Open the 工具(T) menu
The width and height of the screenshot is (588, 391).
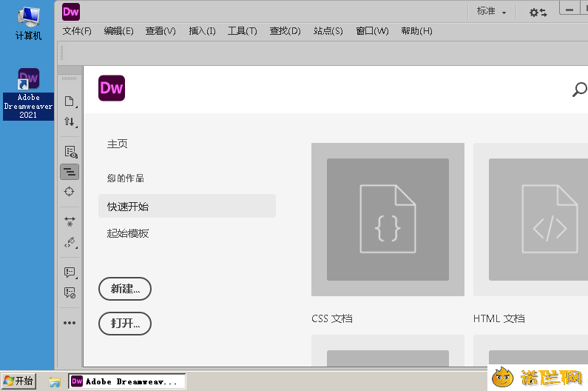click(243, 31)
